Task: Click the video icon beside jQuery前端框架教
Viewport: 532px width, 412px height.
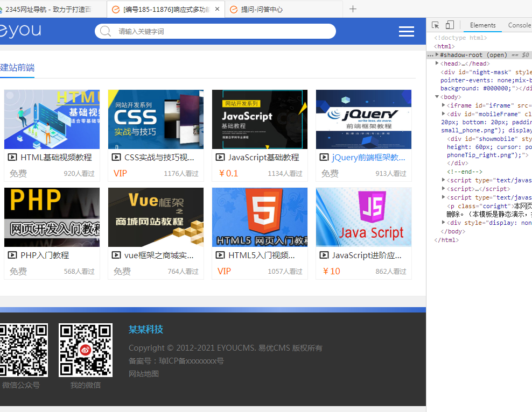Action: (324, 157)
